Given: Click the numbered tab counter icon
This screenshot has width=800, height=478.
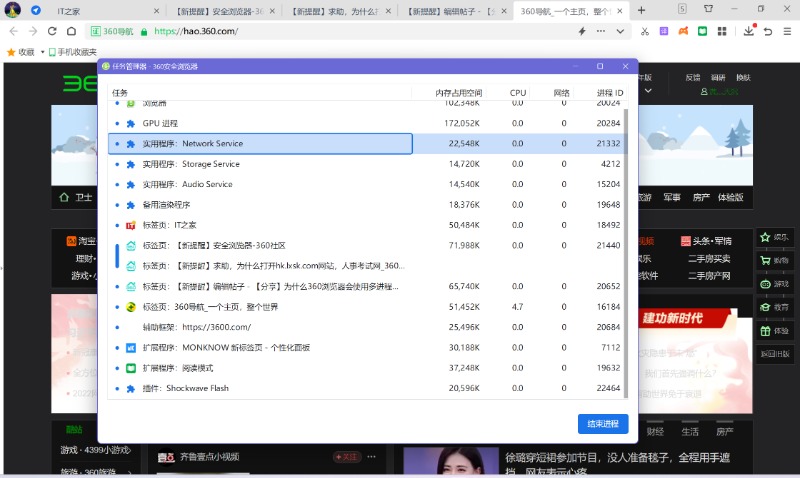Looking at the screenshot, I should (x=682, y=9).
